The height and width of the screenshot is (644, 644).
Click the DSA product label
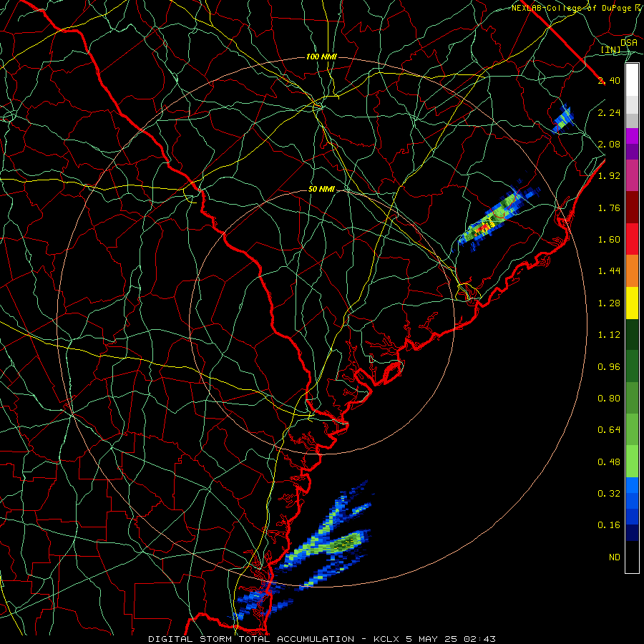tap(629, 43)
